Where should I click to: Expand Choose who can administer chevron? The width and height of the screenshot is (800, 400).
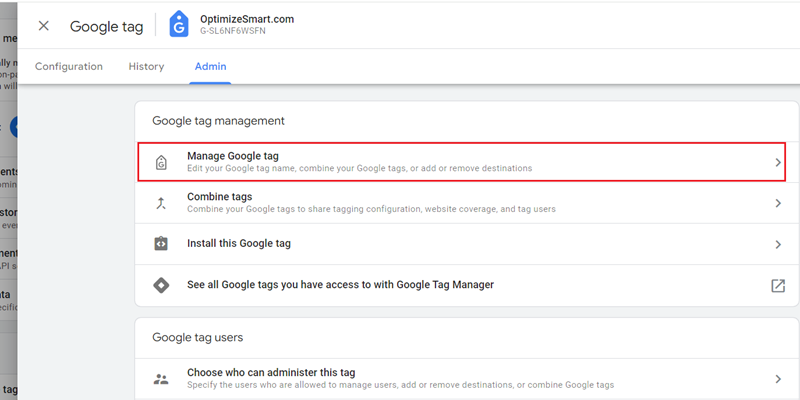[778, 379]
